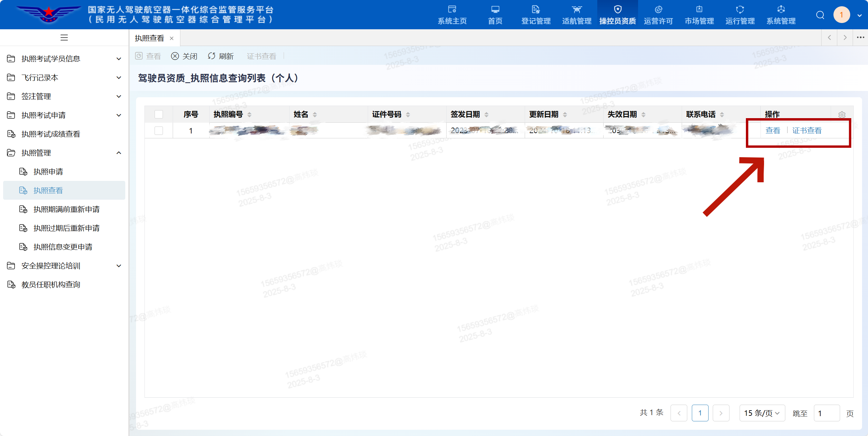Select 执照申请 in the sidebar menu
Screen dimensions: 868x436
(x=48, y=172)
